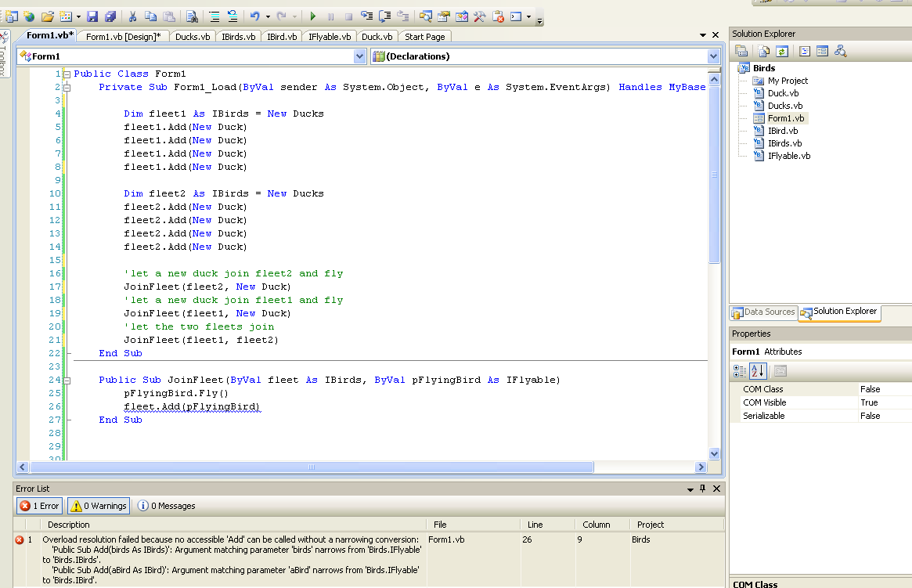Toggle the 0 Warnings filter in Error List
912x588 pixels.
coord(98,505)
